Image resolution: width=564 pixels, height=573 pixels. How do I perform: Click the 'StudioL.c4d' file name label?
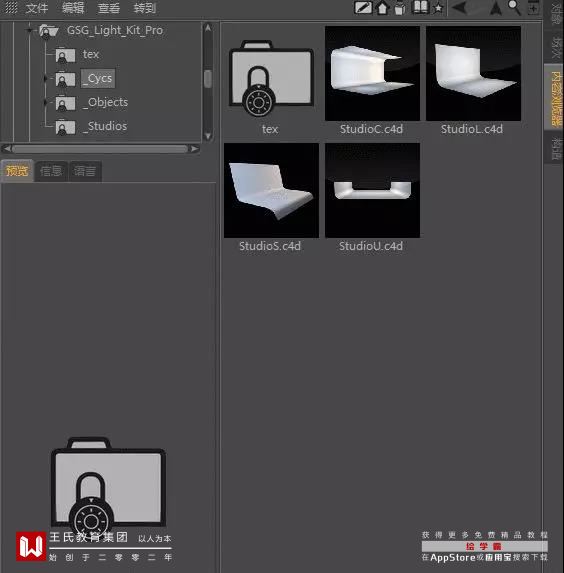[x=472, y=129]
